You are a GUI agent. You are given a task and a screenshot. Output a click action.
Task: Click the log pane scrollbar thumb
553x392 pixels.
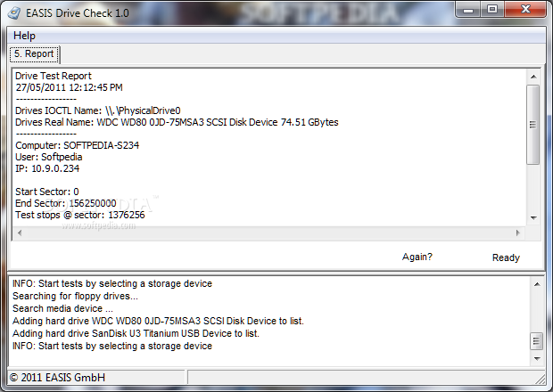coord(536,341)
